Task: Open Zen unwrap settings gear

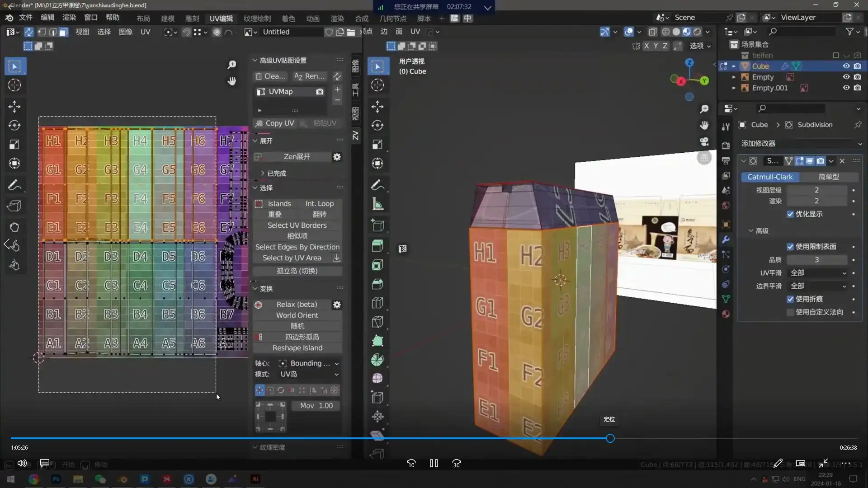Action: (x=337, y=157)
